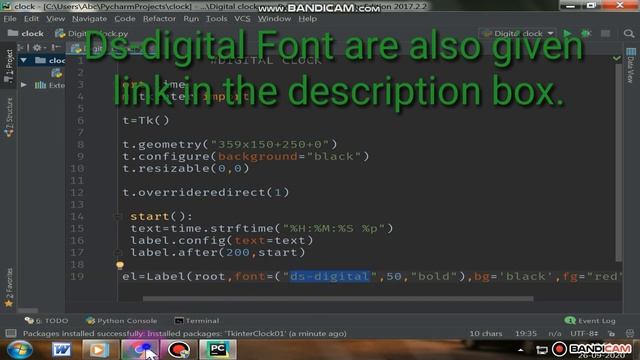The width and height of the screenshot is (640, 360).
Task: Click the status bar message about installed packages
Action: [x=184, y=333]
